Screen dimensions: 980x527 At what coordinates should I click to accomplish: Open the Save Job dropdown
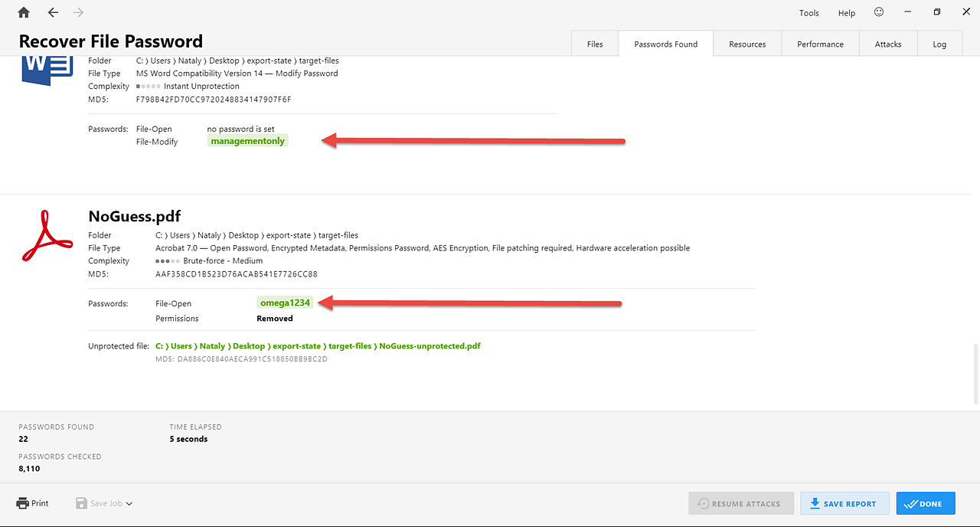104,503
